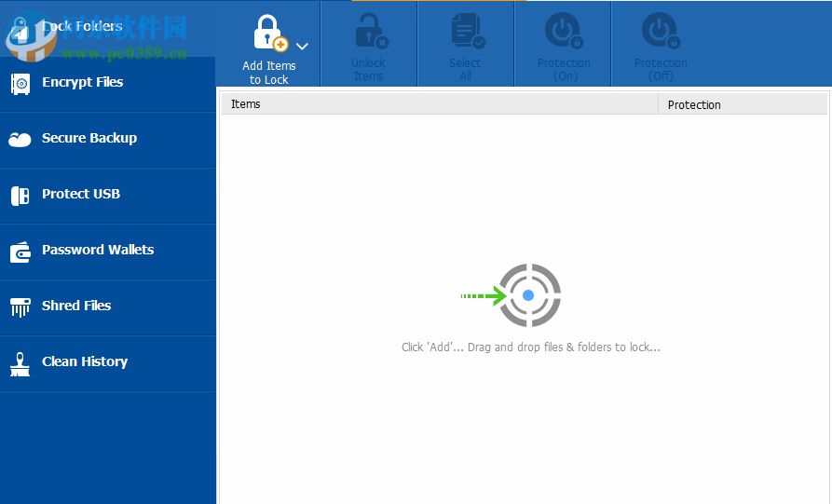This screenshot has width=832, height=504.
Task: Click the drag-and-drop target icon
Action: click(x=511, y=295)
